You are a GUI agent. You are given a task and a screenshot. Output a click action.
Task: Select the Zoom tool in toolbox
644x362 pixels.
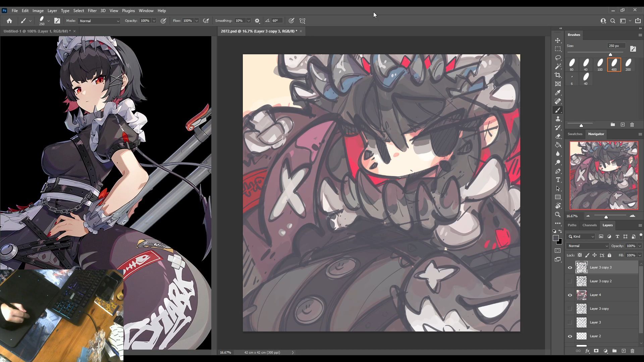click(x=558, y=215)
